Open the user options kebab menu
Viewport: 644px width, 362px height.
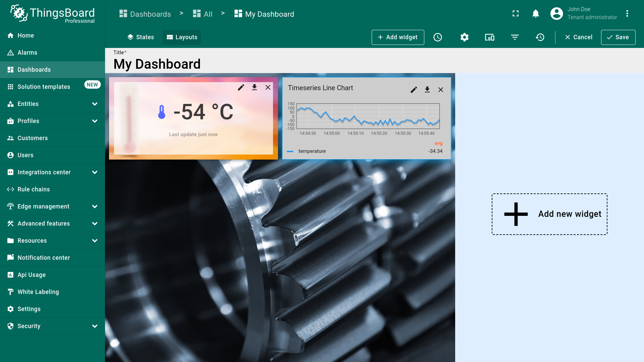click(627, 14)
